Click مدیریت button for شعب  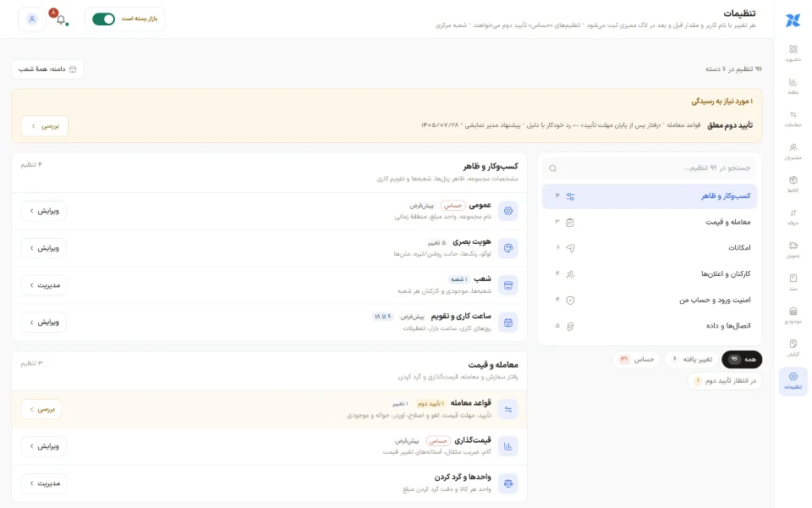44,285
